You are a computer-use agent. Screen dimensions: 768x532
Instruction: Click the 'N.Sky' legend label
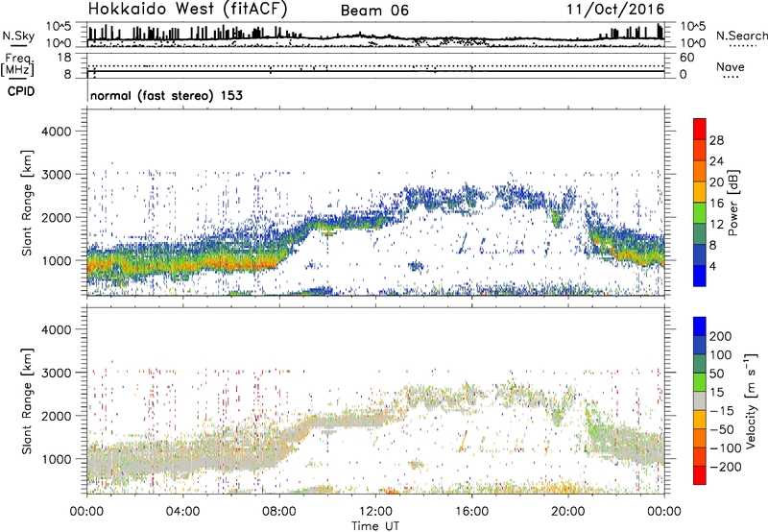18,36
